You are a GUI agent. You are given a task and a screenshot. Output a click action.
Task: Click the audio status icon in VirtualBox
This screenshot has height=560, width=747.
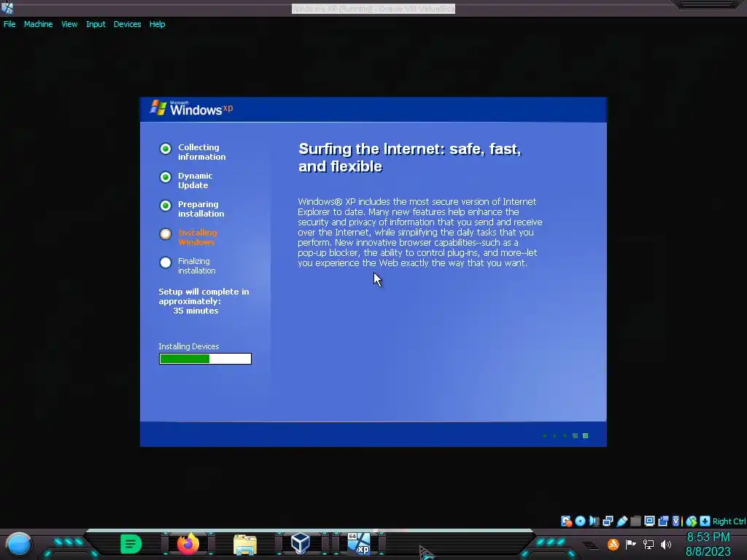tap(594, 521)
